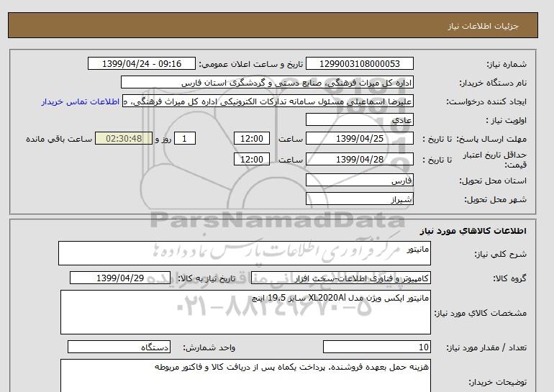Click the general need description field مانیتور
Image resolution: width=554 pixels, height=392 pixels.
point(245,253)
